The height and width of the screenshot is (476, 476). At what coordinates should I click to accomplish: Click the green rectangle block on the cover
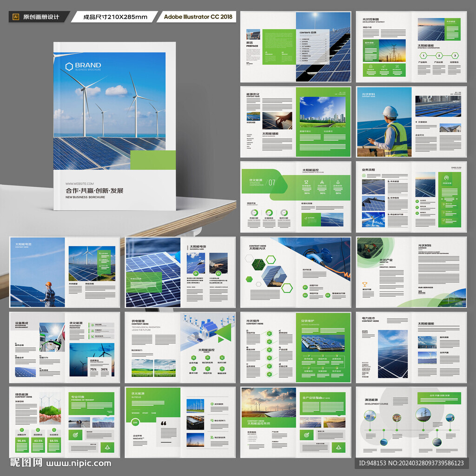coord(153,160)
